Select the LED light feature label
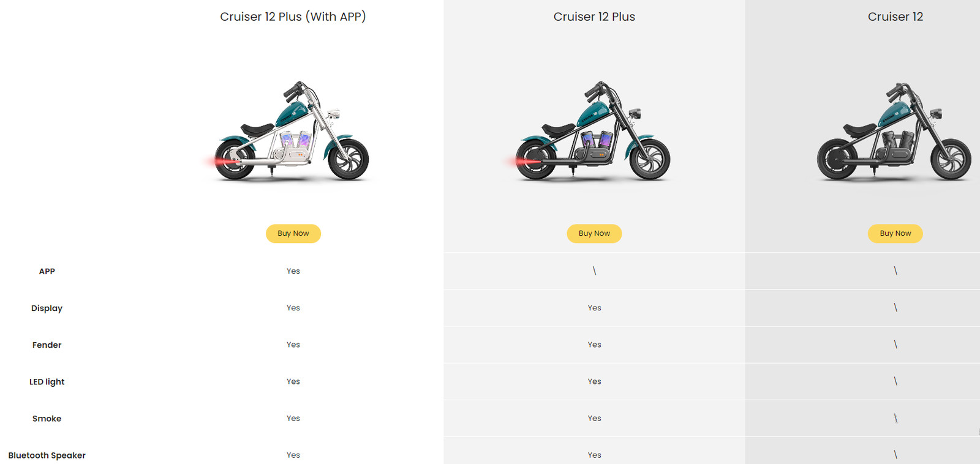 click(47, 381)
